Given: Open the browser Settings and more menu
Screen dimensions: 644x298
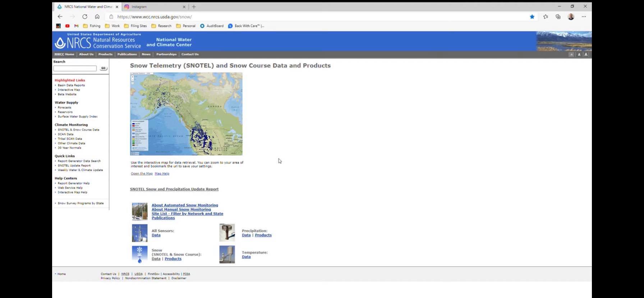Looking at the screenshot, I should tap(584, 17).
